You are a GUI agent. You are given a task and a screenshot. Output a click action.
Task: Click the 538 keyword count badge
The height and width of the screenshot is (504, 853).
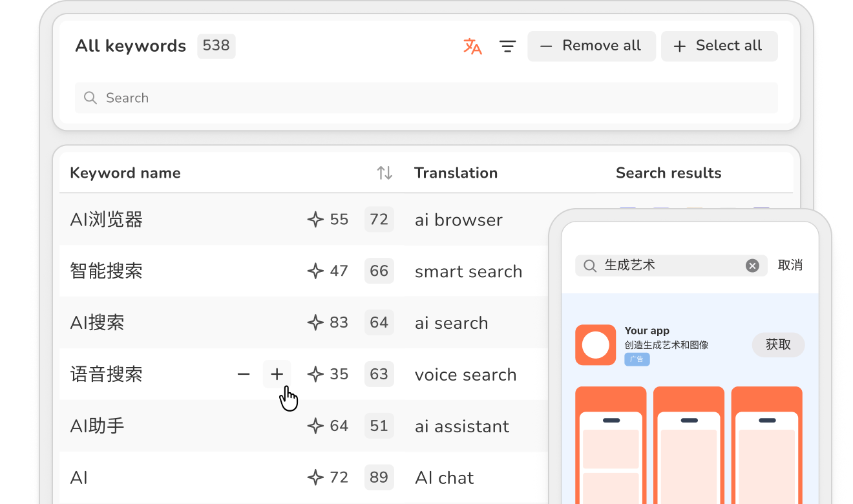[x=216, y=46]
